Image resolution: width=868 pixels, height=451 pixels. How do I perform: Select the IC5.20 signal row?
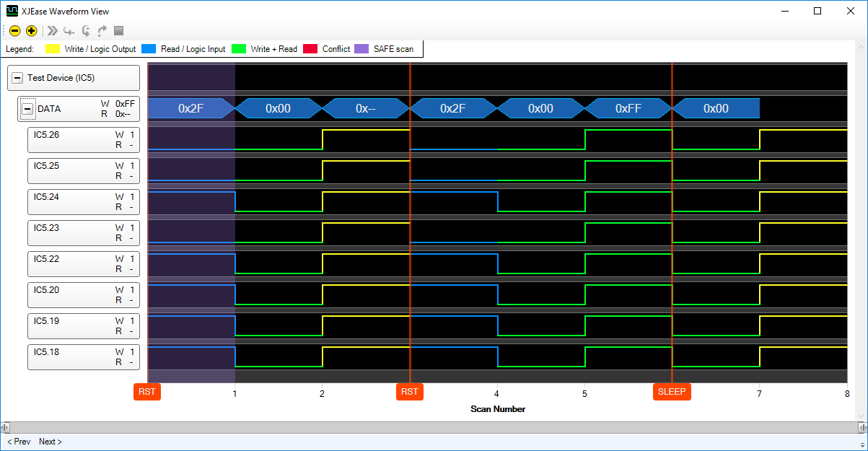click(83, 294)
